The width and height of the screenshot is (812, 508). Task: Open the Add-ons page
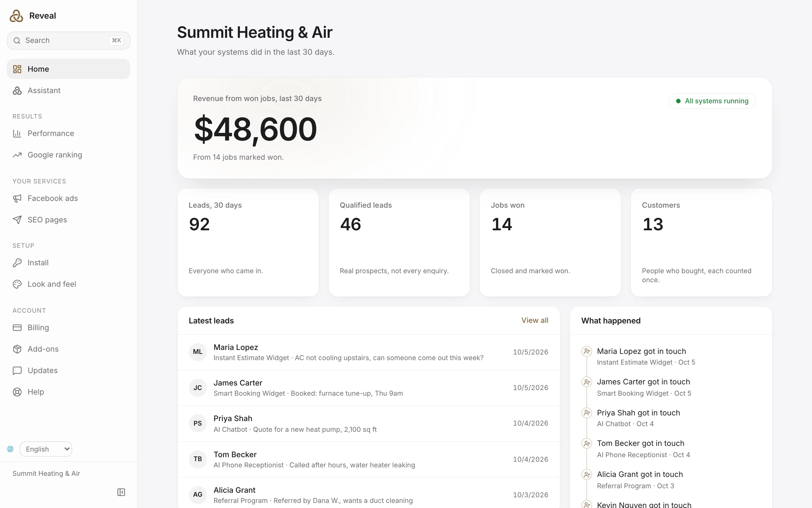69,349
